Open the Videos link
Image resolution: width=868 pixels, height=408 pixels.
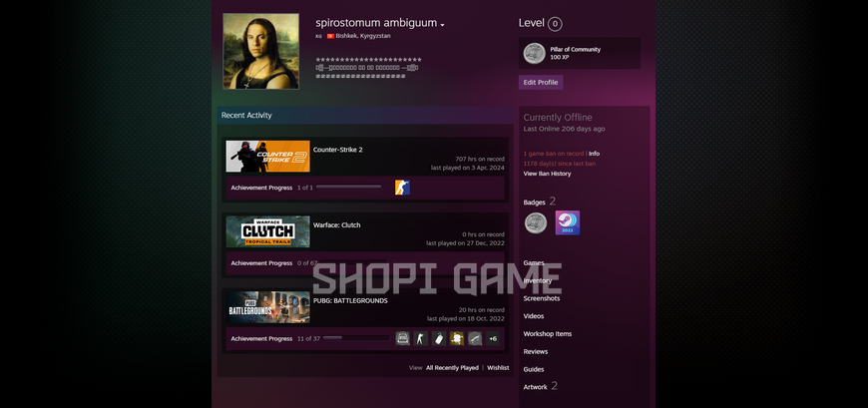click(x=534, y=316)
